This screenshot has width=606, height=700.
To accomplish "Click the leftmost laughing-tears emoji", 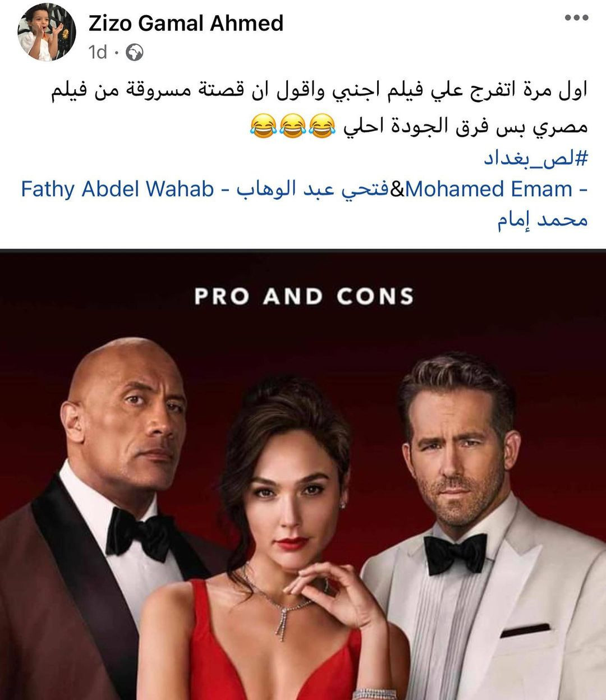I will (x=263, y=127).
